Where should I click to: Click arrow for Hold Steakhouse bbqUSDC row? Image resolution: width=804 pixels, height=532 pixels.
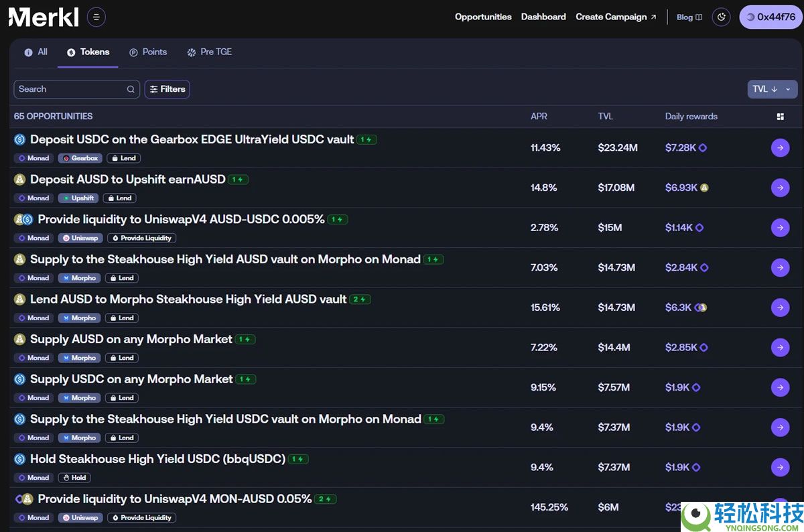coord(780,468)
